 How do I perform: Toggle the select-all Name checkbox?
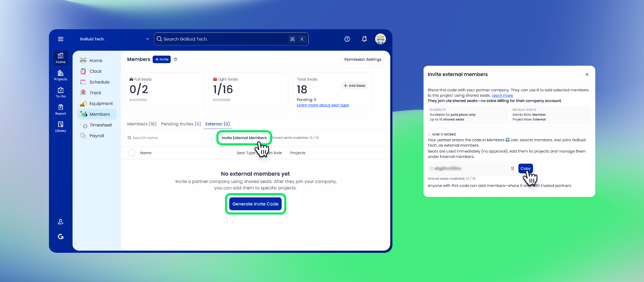click(131, 153)
